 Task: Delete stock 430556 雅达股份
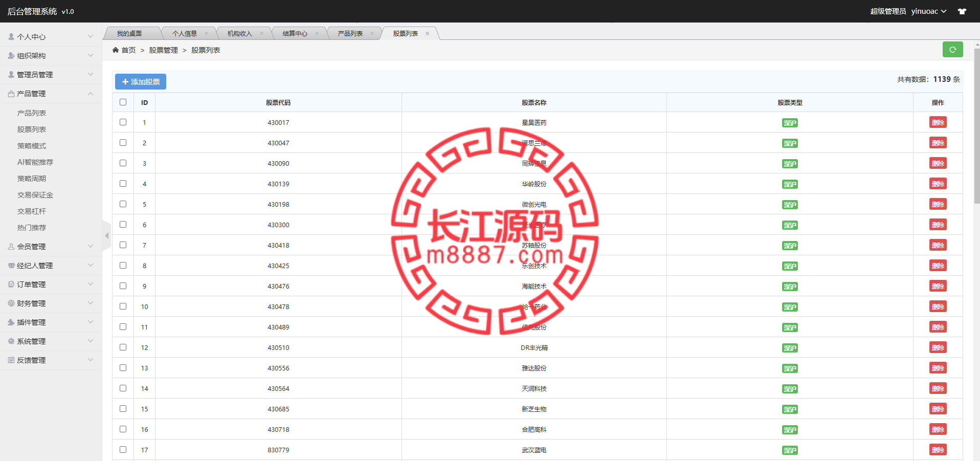[938, 368]
